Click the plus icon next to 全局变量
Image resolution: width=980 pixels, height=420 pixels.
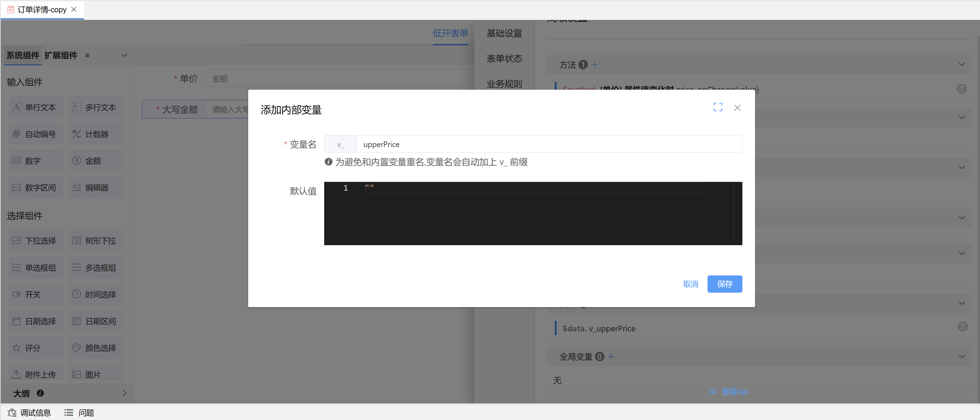coord(611,357)
